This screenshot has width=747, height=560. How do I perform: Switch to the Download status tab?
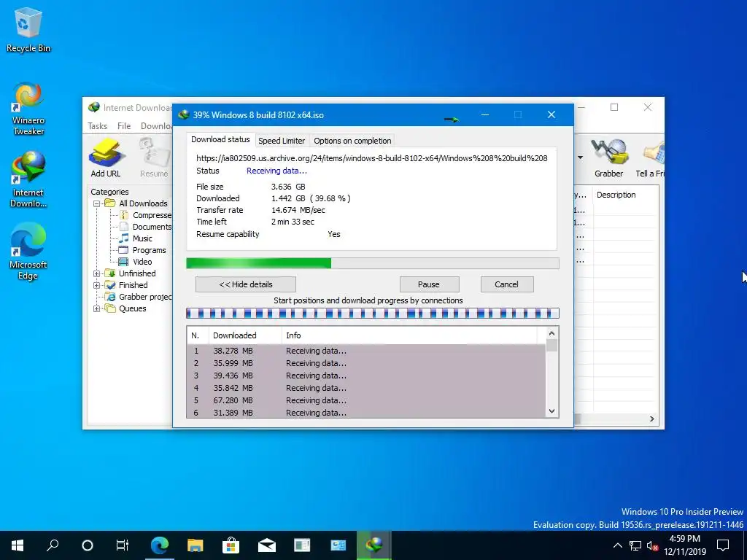coord(220,139)
